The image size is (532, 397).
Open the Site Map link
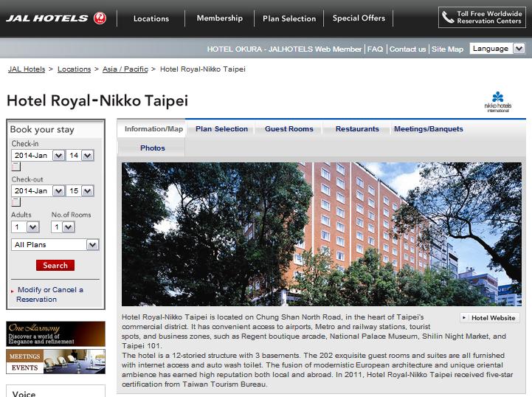coord(447,49)
